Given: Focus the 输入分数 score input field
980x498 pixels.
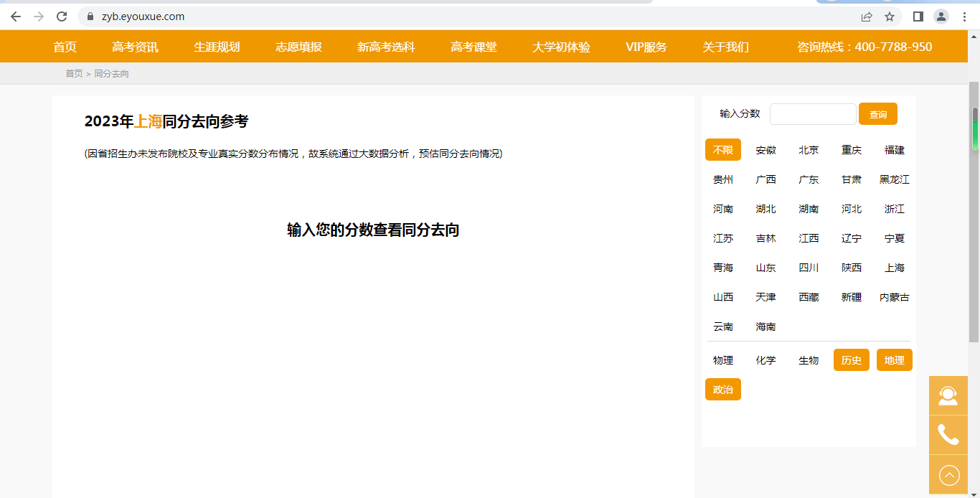Looking at the screenshot, I should 812,114.
